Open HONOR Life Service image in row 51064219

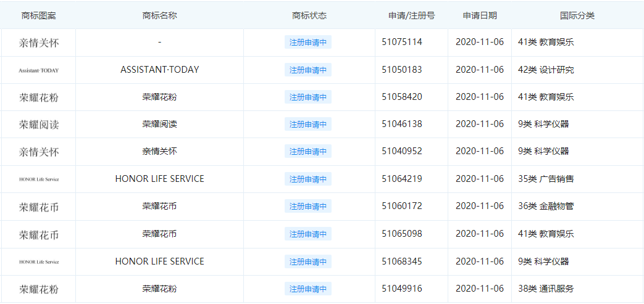[x=39, y=179]
